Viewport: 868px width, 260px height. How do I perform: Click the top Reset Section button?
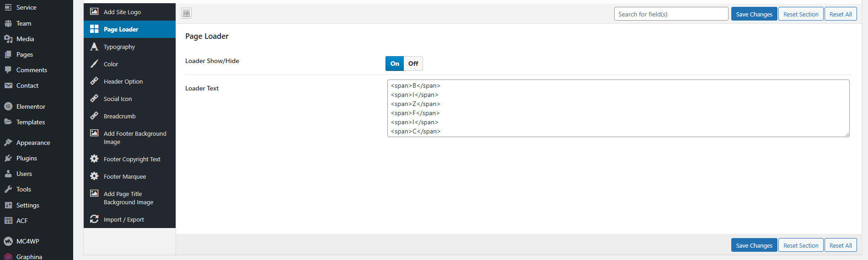coord(800,14)
